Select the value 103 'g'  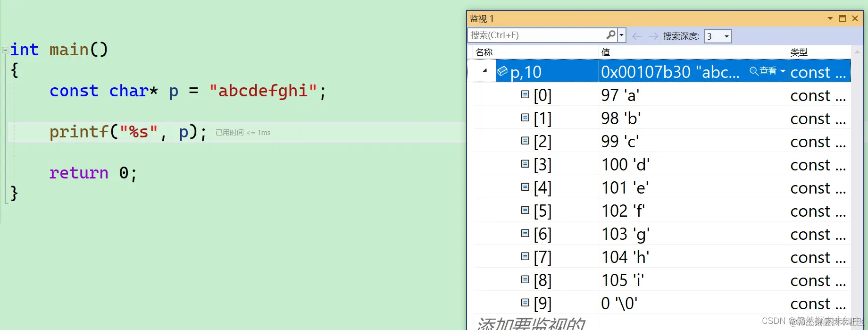(626, 234)
